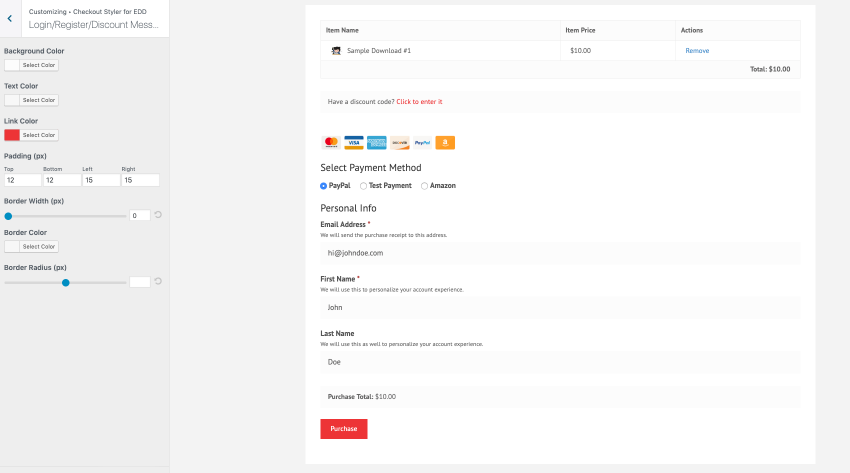Click the 'Item Price' column header
Viewport: 850px width, 473px height.
tap(580, 30)
